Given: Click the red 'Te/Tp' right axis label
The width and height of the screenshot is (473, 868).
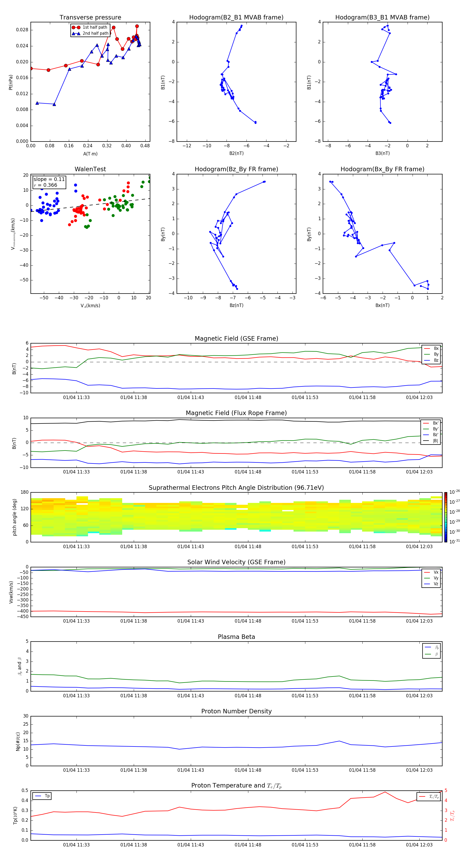Looking at the screenshot, I should coord(453,815).
